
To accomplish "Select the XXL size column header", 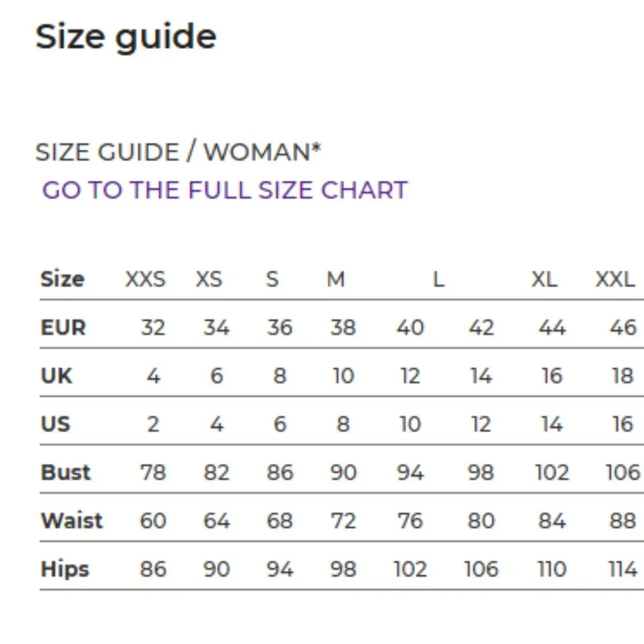I will [x=614, y=279].
